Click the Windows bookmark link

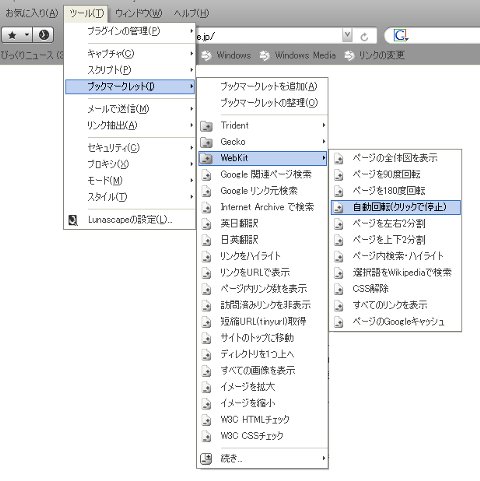pyautogui.click(x=234, y=55)
